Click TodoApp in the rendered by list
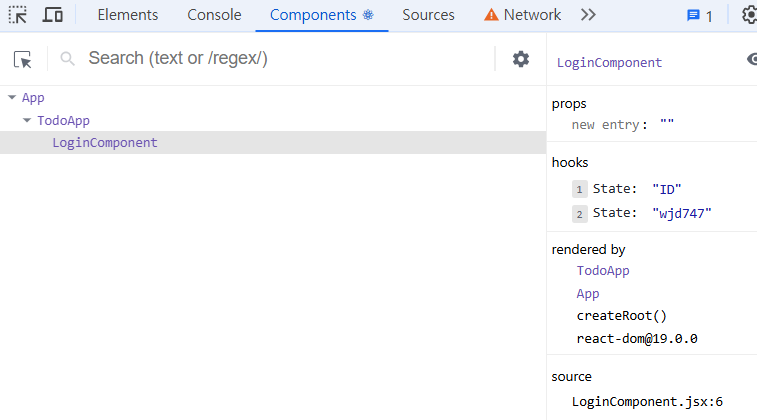Image resolution: width=757 pixels, height=420 pixels. 603,271
